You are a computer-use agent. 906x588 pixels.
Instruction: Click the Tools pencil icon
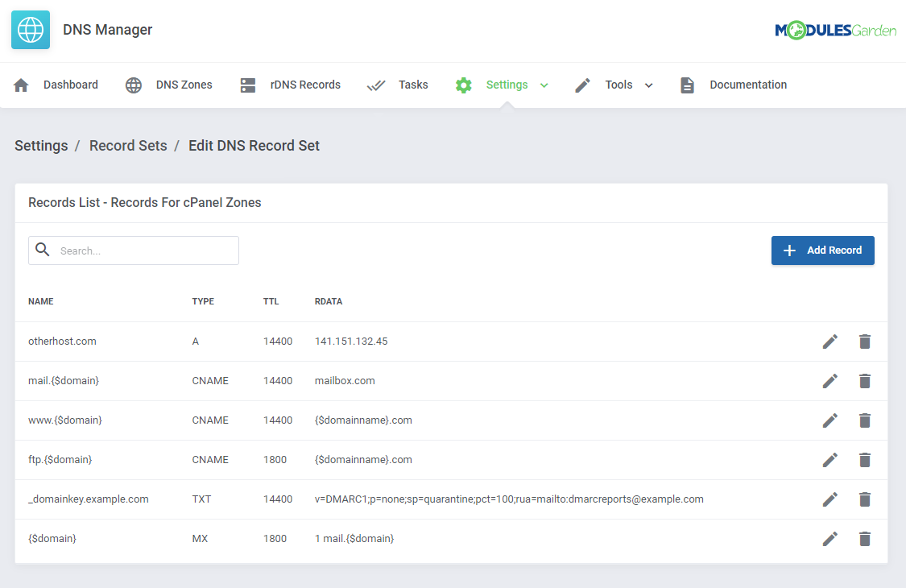(582, 85)
